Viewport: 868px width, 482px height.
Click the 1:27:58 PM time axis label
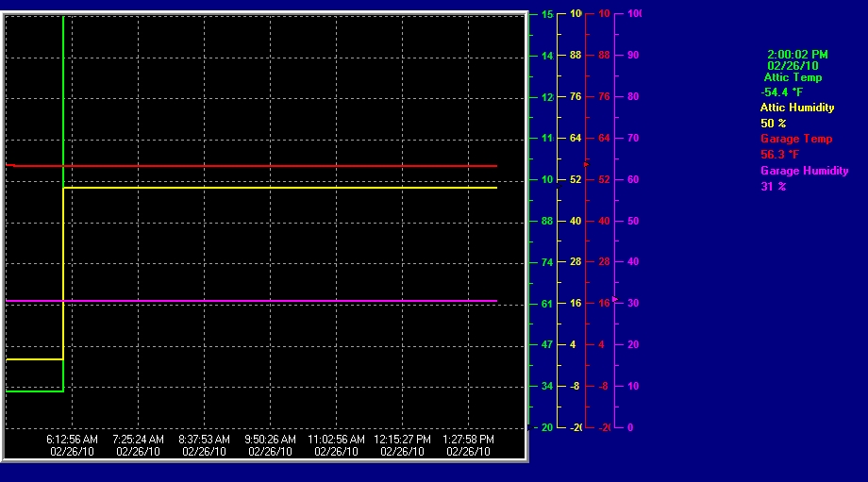coord(468,440)
